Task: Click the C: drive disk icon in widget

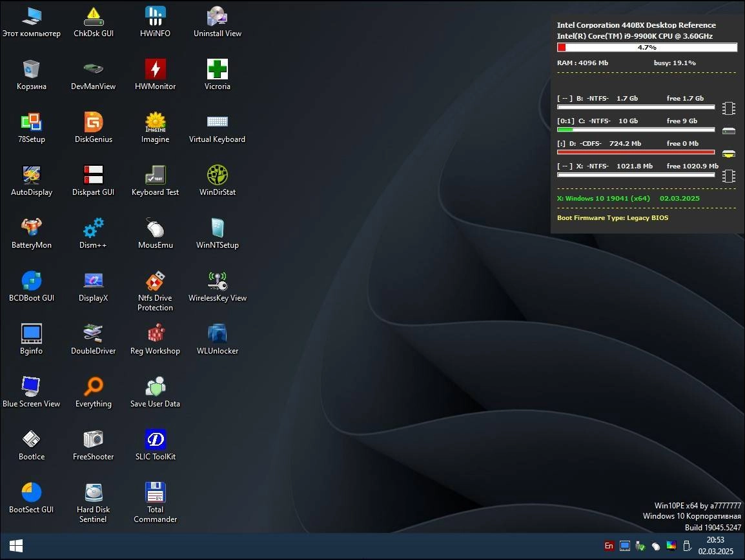Action: pos(728,130)
